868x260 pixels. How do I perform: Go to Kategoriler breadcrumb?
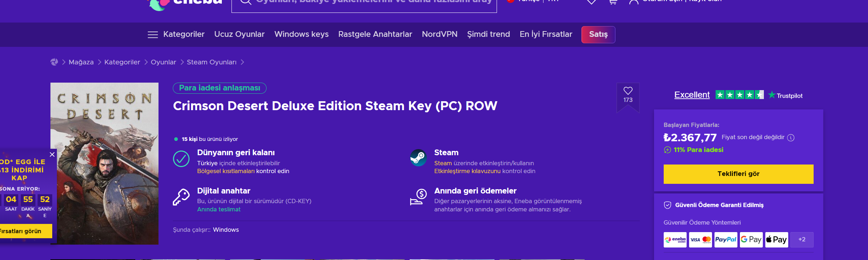[x=122, y=62]
